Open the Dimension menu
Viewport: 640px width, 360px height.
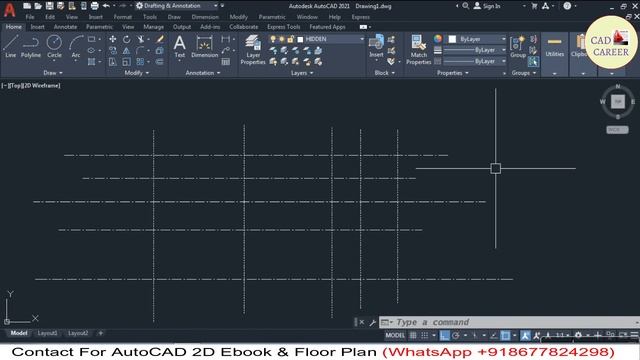(205, 17)
